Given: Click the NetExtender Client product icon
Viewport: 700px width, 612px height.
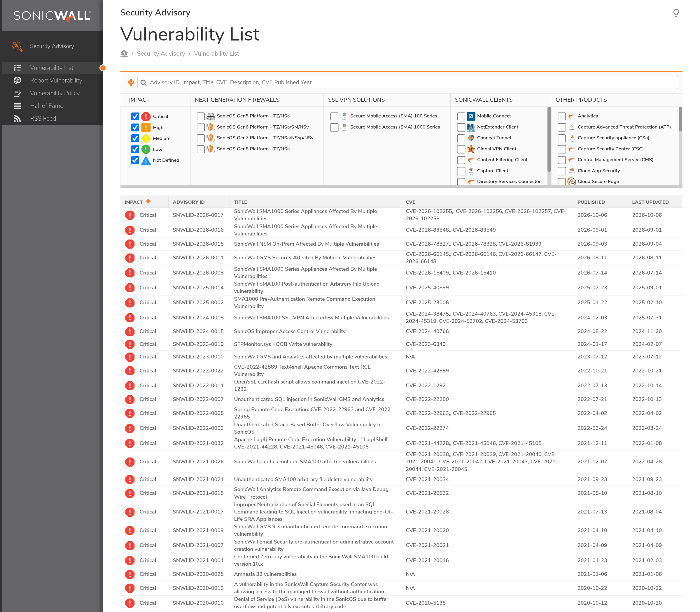Looking at the screenshot, I should [x=471, y=127].
